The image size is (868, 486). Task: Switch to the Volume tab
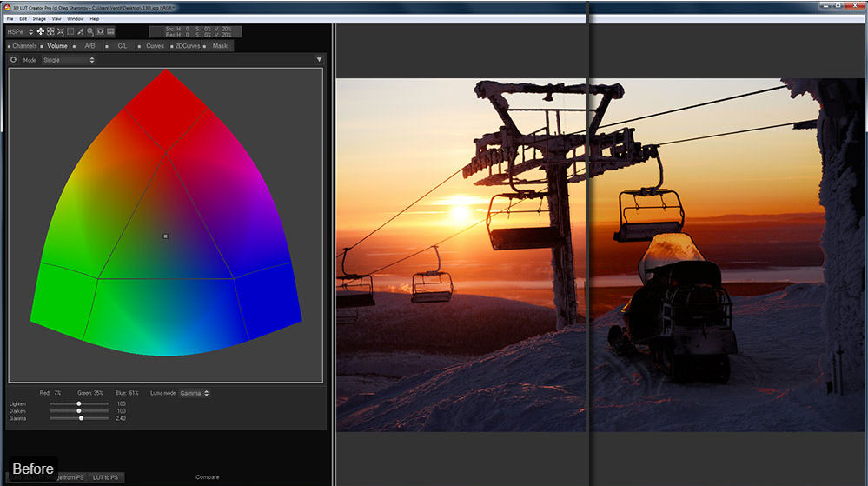[x=57, y=46]
